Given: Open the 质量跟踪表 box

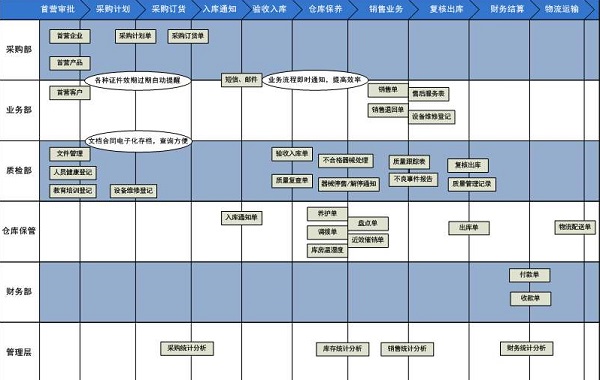Looking at the screenshot, I should click(409, 162).
